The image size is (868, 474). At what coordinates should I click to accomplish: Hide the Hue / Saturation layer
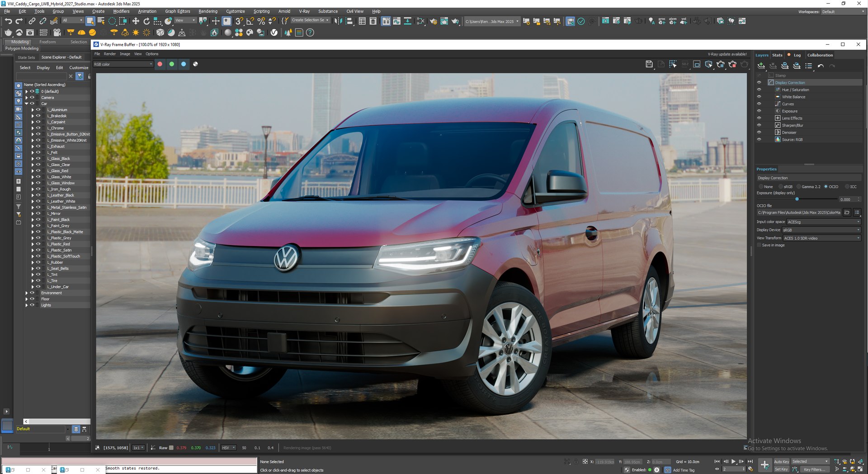pos(759,90)
